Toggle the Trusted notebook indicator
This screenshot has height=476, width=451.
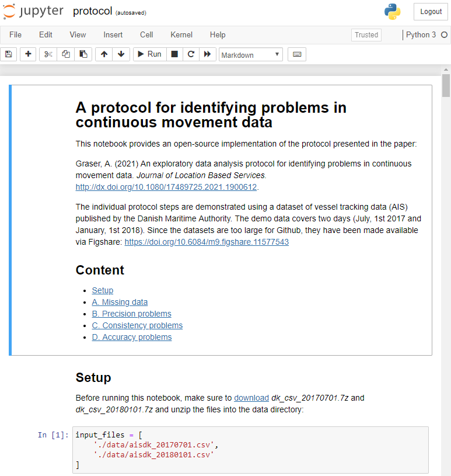(x=366, y=35)
